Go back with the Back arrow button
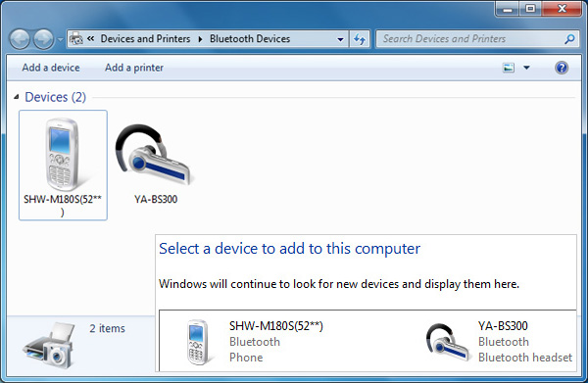The height and width of the screenshot is (383, 588). coord(20,39)
